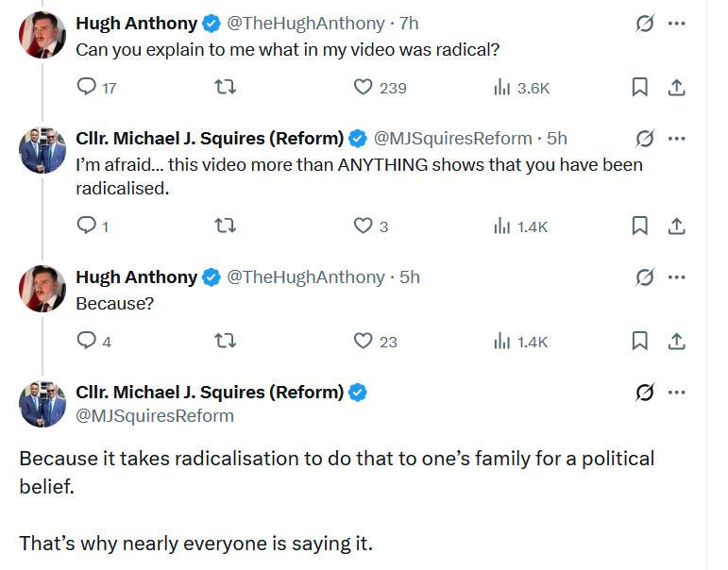Open more options on the bottom main tweet
Image resolution: width=728 pixels, height=570 pixels.
click(x=676, y=393)
